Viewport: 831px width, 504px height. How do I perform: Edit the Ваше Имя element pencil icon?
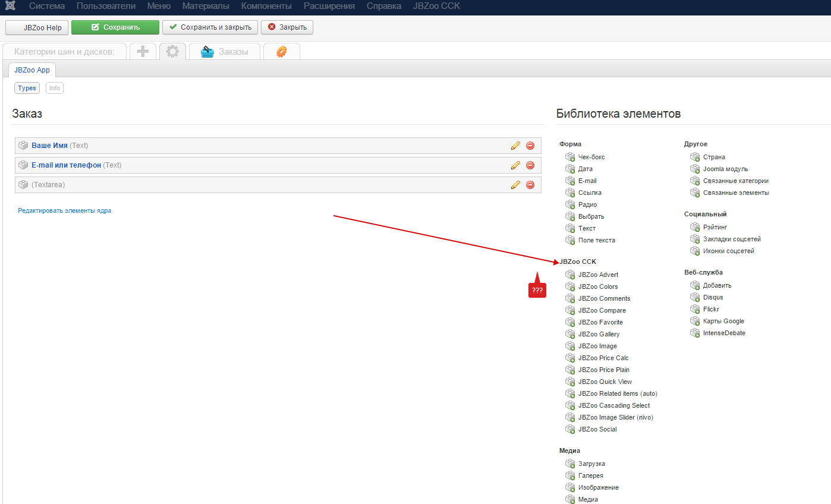pyautogui.click(x=515, y=146)
